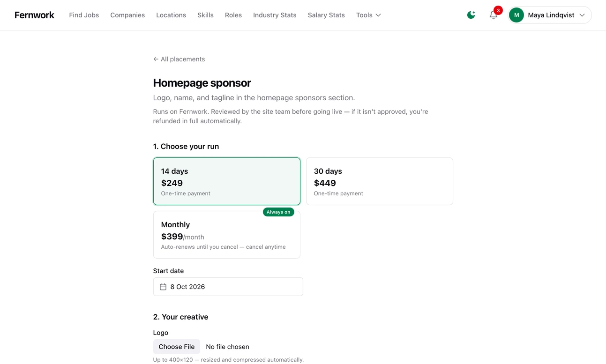Navigate to Locations
606x364 pixels.
coord(171,15)
